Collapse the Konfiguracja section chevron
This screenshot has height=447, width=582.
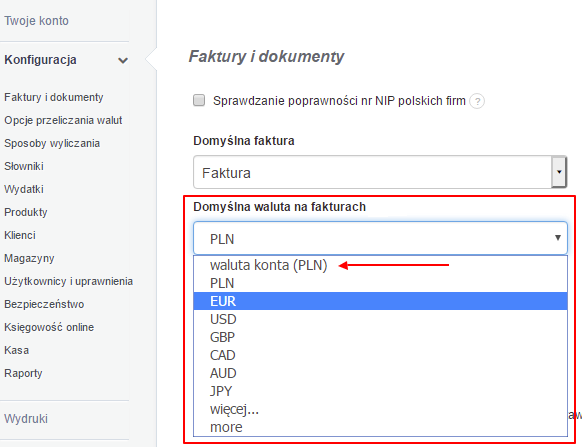123,60
